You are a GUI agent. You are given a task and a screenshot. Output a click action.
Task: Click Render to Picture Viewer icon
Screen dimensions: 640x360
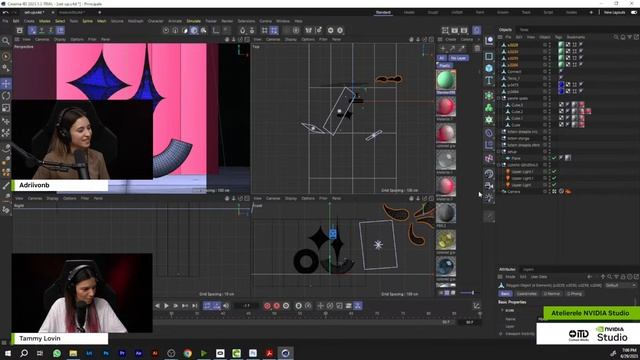click(x=455, y=30)
